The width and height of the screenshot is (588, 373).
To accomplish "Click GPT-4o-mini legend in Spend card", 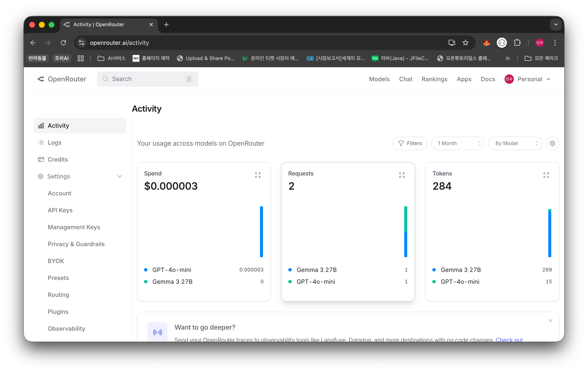I will point(172,270).
